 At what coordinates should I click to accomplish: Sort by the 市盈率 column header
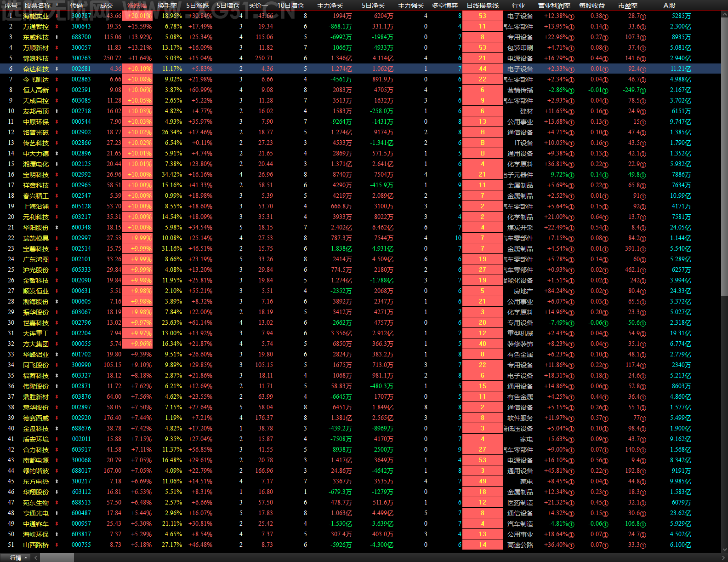pyautogui.click(x=628, y=6)
